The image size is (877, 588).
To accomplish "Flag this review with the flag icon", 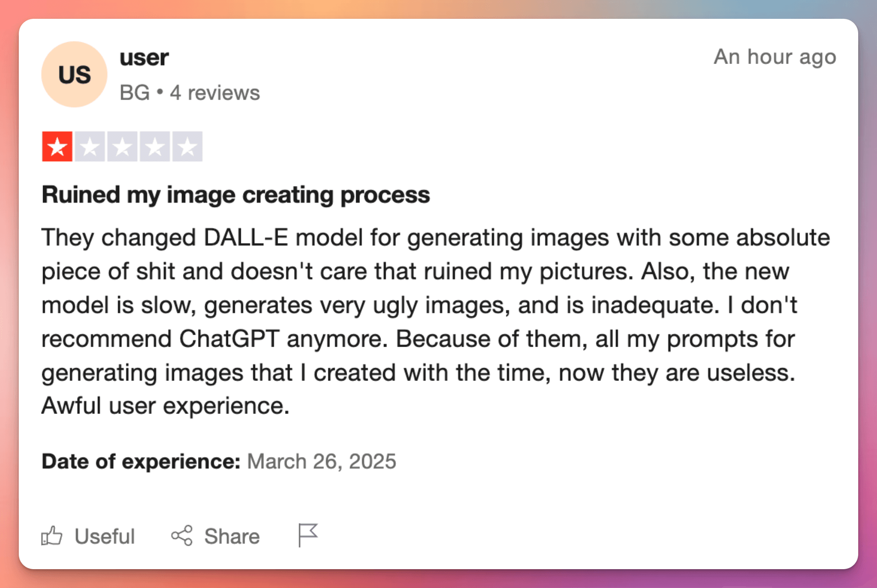I will [307, 534].
